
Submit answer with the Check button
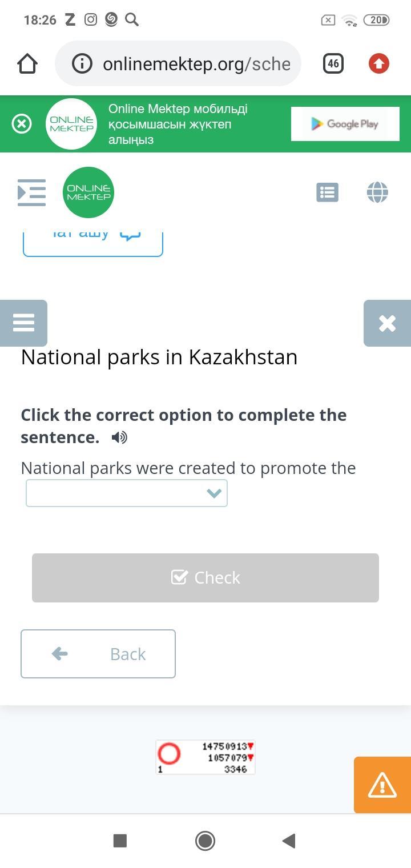pos(205,578)
